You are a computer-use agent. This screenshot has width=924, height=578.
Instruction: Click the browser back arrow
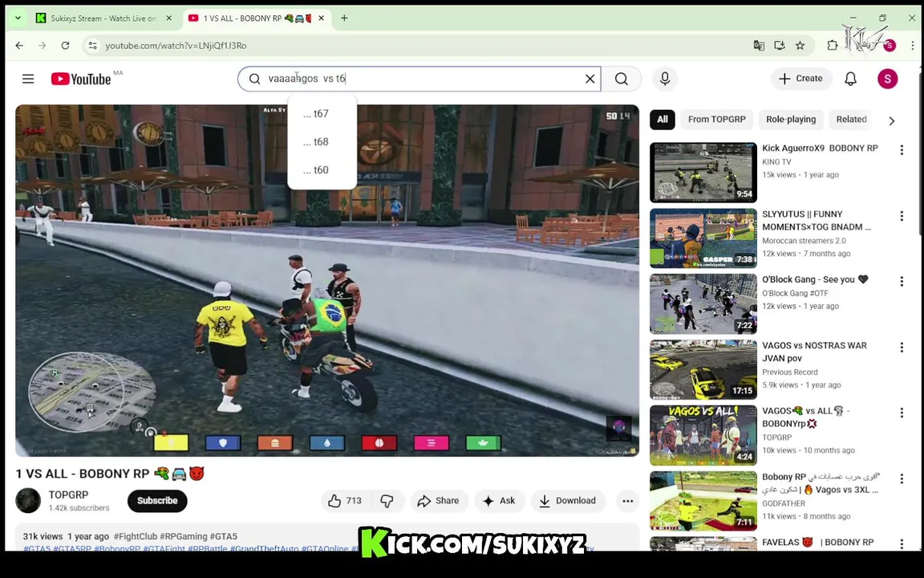(19, 46)
